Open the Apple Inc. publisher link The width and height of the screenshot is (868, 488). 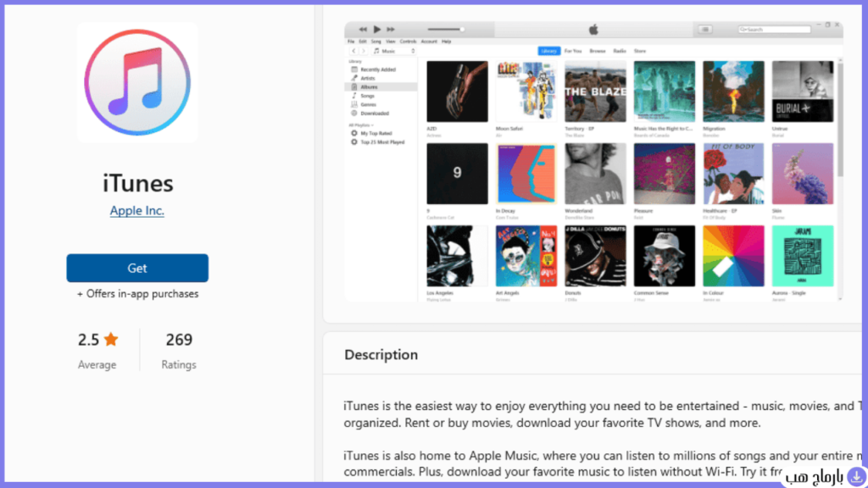136,211
